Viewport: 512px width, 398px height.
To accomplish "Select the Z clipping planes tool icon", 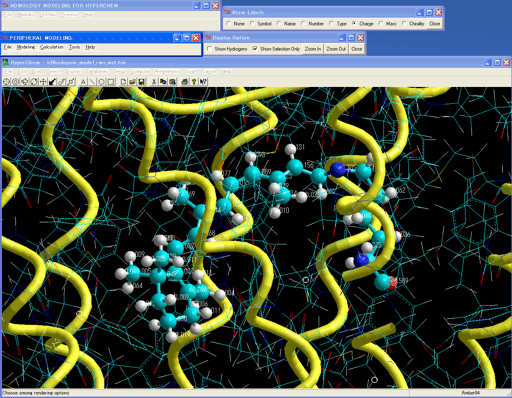I will pyautogui.click(x=71, y=82).
